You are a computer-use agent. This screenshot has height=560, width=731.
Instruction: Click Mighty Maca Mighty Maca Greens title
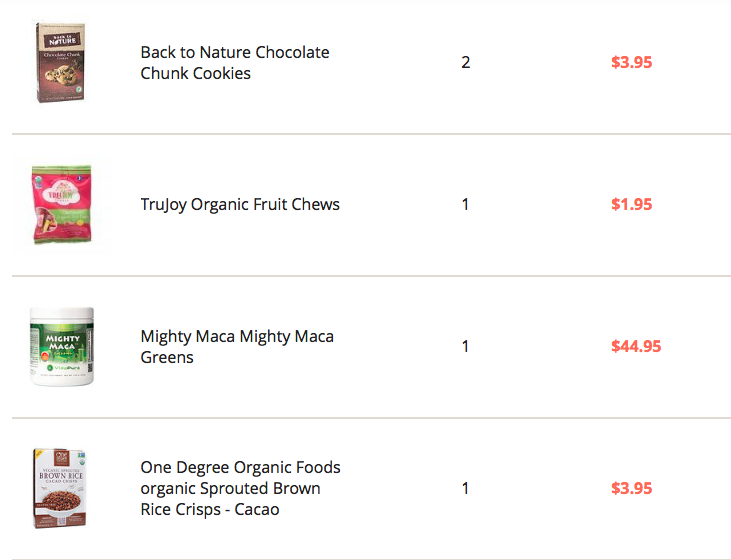237,346
